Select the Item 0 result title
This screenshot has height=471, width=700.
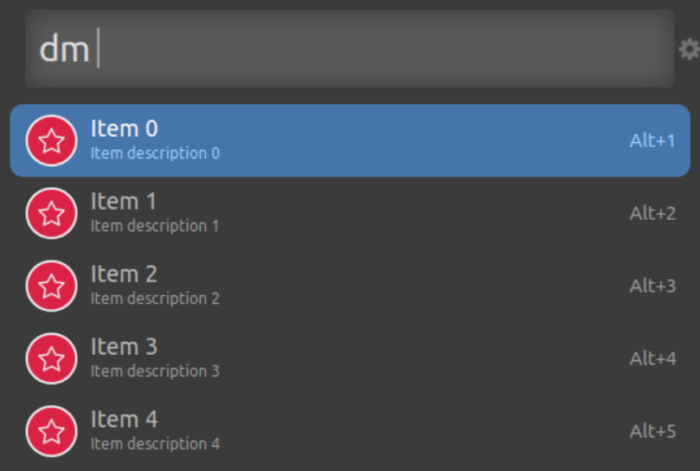click(x=124, y=129)
